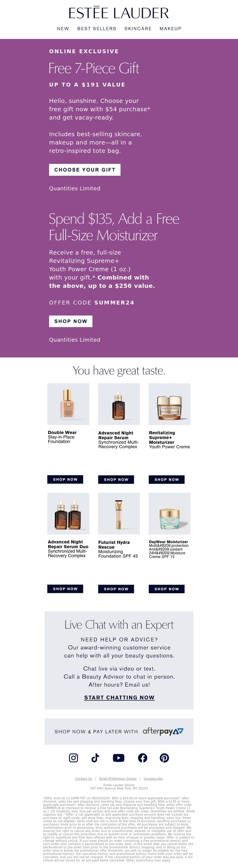Viewport: 238px width, 868px height.
Task: Click the CHOOSE YOUR GIFT button
Action: point(84,169)
